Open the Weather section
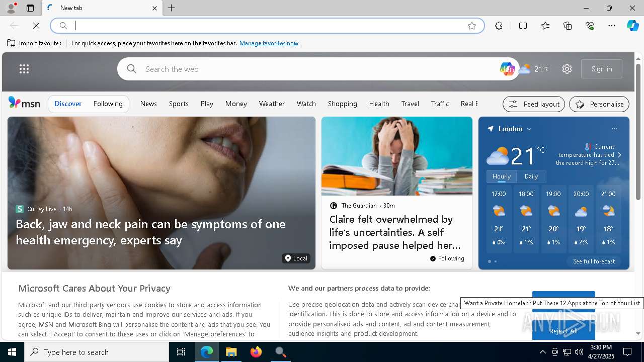The image size is (644, 362). pyautogui.click(x=272, y=104)
